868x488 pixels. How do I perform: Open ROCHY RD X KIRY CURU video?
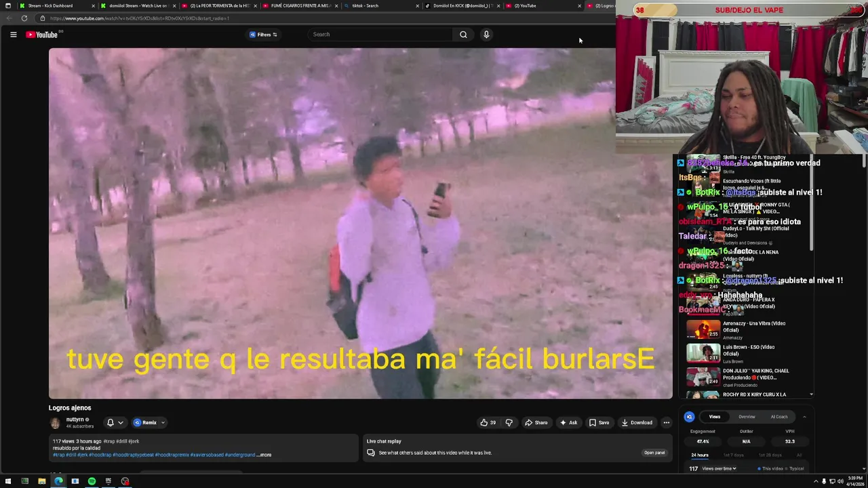[x=755, y=394]
